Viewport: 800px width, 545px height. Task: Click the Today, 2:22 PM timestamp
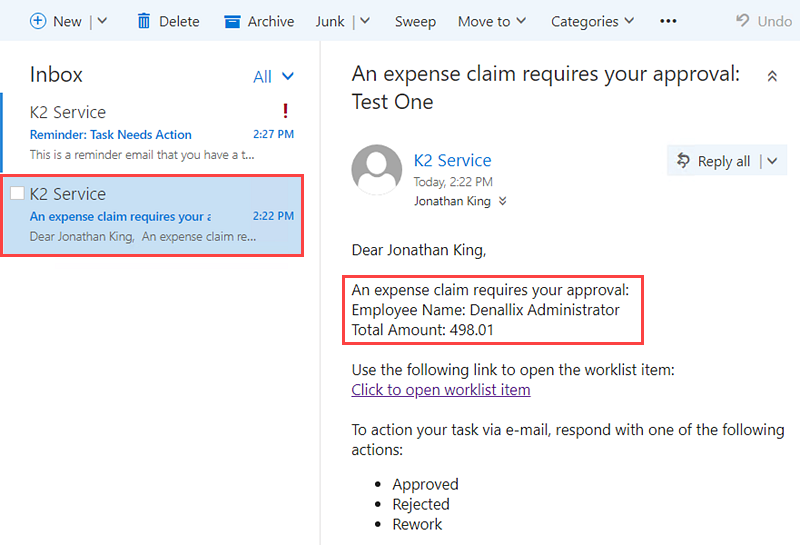[x=453, y=182]
